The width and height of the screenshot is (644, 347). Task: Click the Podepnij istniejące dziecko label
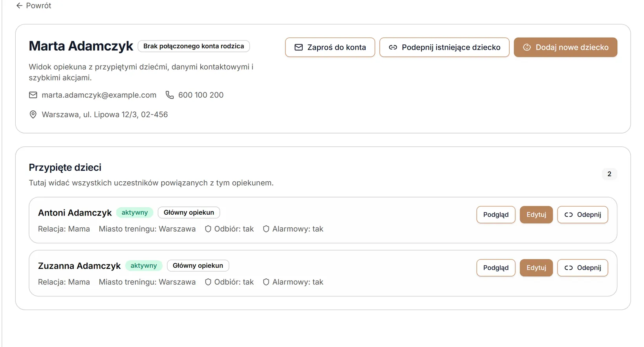click(451, 47)
